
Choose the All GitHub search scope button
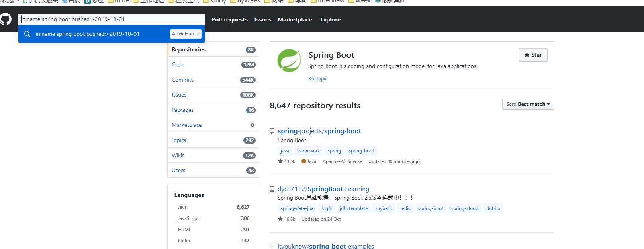point(186,34)
